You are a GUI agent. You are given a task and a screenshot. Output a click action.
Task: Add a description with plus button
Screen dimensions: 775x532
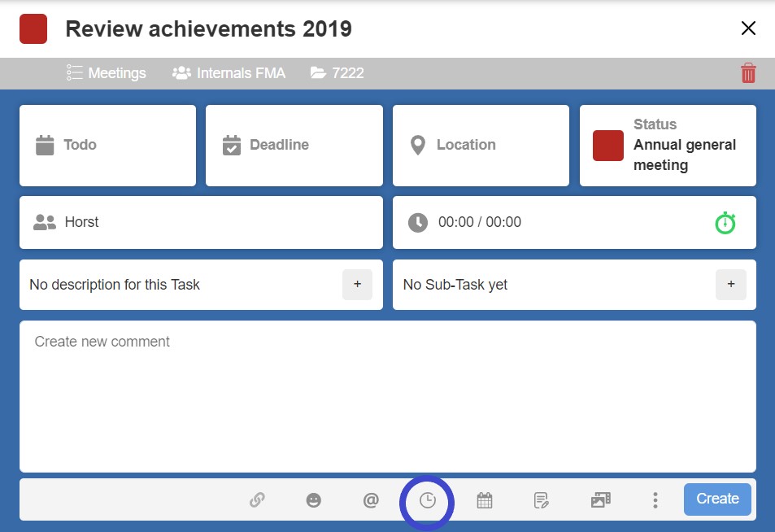tap(357, 284)
